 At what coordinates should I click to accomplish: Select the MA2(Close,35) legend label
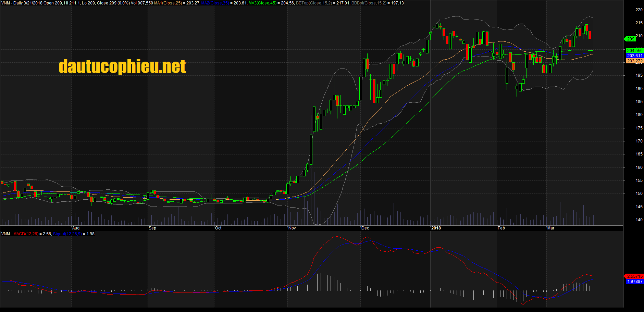[x=215, y=3]
